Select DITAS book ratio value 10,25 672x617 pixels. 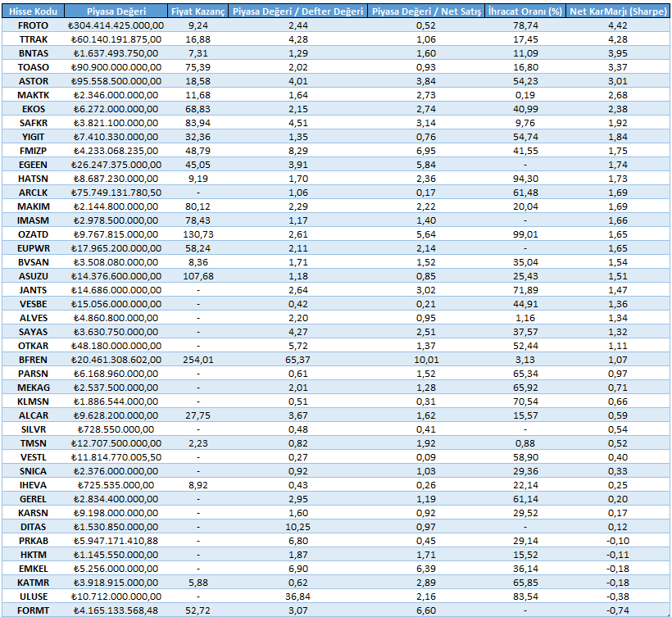coord(297,527)
